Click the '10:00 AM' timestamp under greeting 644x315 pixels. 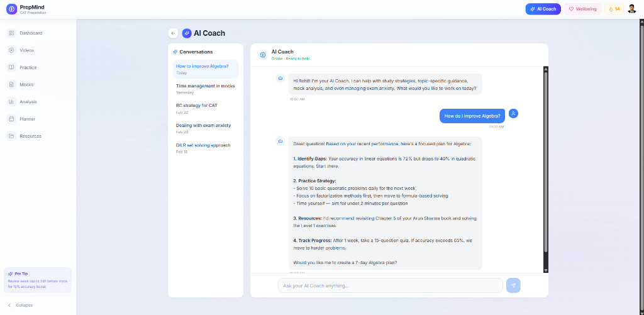(297, 99)
